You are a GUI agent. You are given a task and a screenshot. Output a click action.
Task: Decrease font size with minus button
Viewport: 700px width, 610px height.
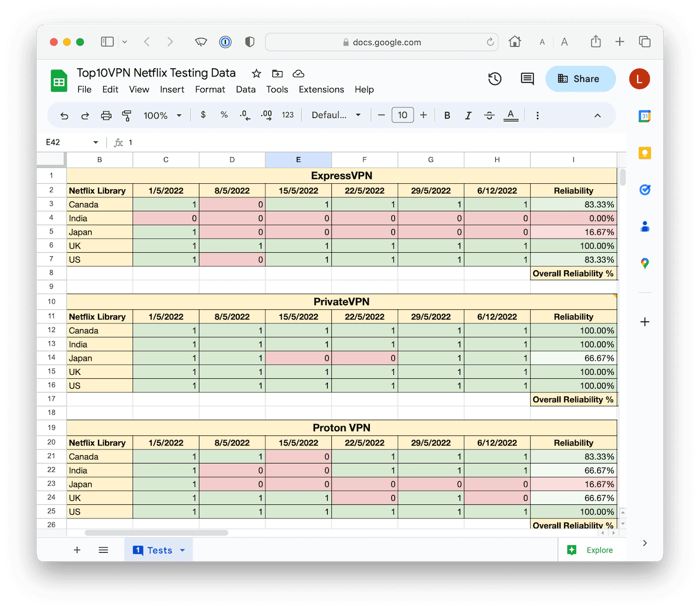pos(381,116)
